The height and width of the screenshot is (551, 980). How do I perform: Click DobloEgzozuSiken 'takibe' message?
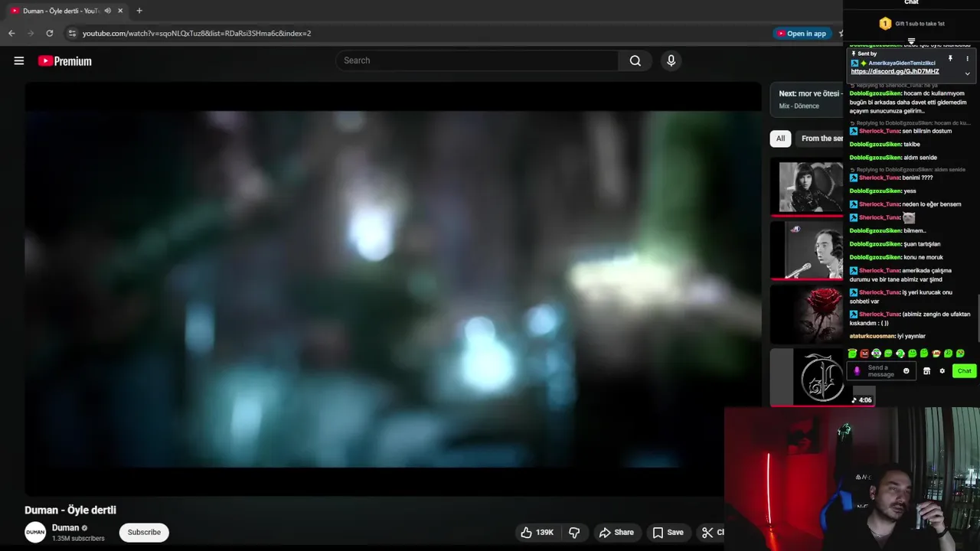(885, 144)
